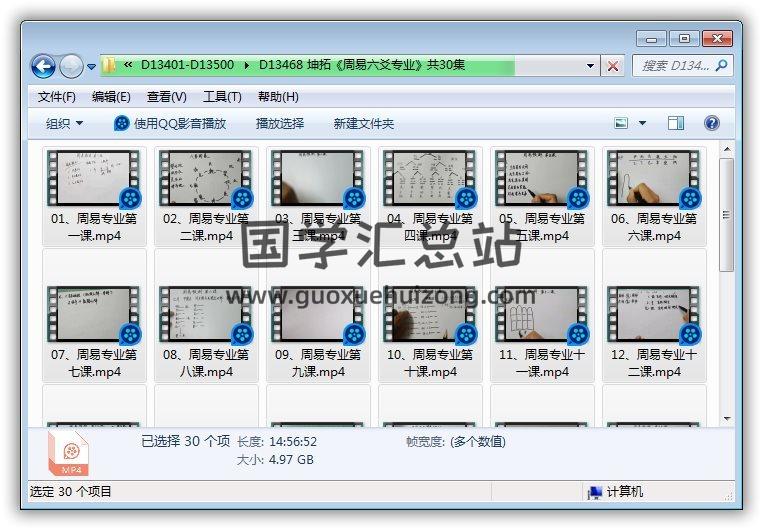Toggle the preview pane icon
The height and width of the screenshot is (530, 763).
[x=675, y=123]
